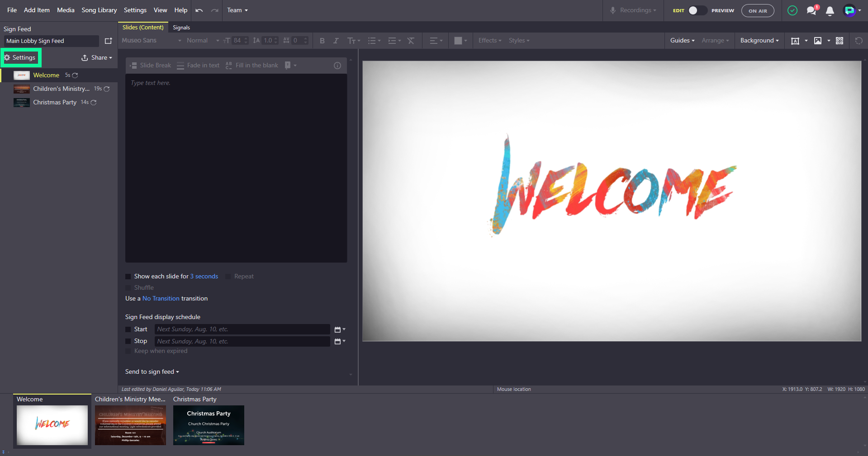Click the green sync status checkmark
The image size is (868, 456).
click(x=792, y=10)
